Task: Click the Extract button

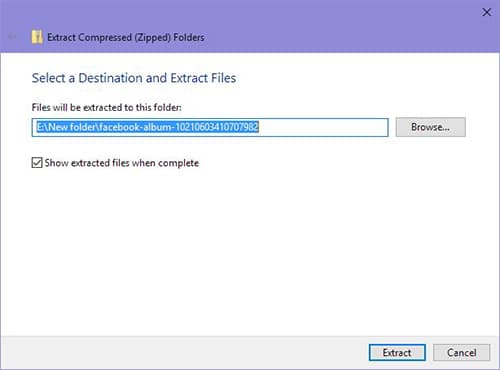Action: coord(397,352)
